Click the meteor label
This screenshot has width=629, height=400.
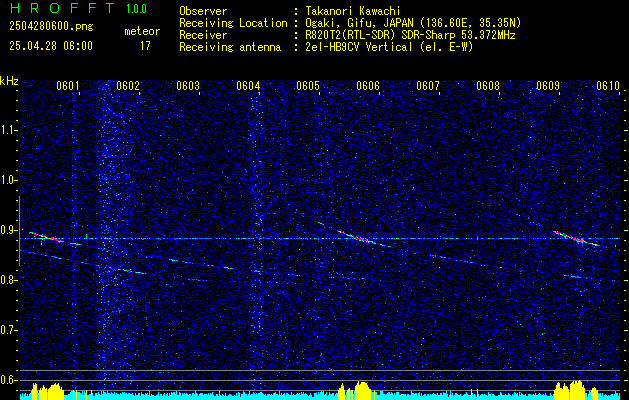point(142,31)
